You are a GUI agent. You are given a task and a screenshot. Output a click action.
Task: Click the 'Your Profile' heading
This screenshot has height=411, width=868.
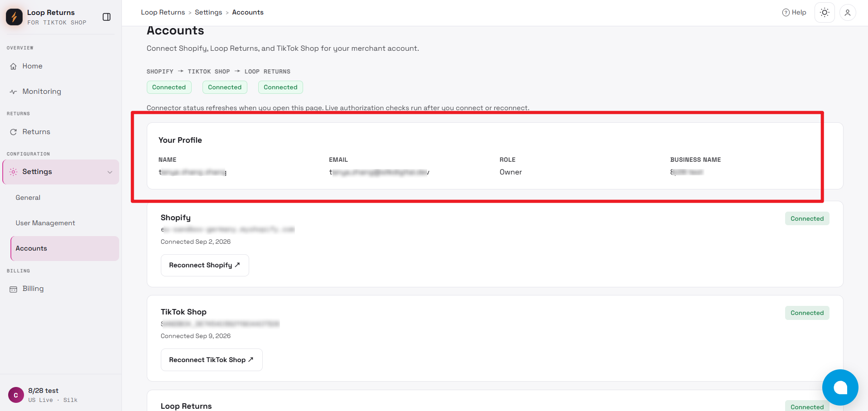(180, 140)
